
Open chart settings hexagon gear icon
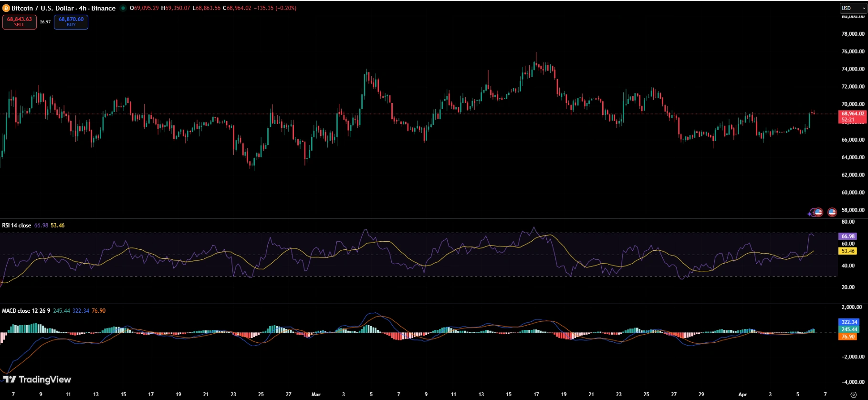point(854,394)
